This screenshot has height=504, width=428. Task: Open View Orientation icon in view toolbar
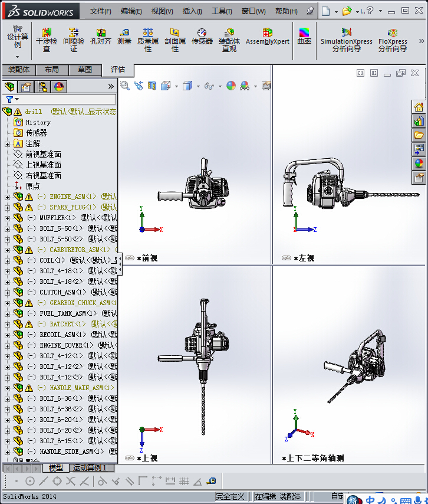(x=166, y=86)
